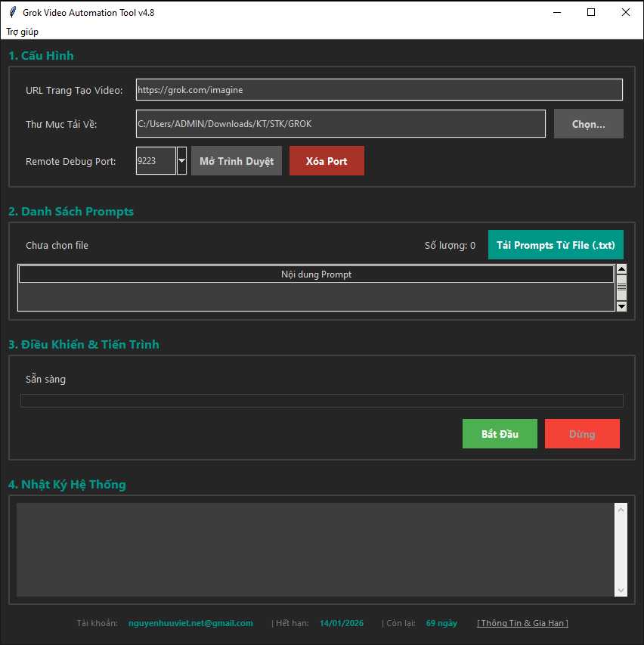Click the 69 ngày remaining text
This screenshot has width=644, height=645.
441,623
